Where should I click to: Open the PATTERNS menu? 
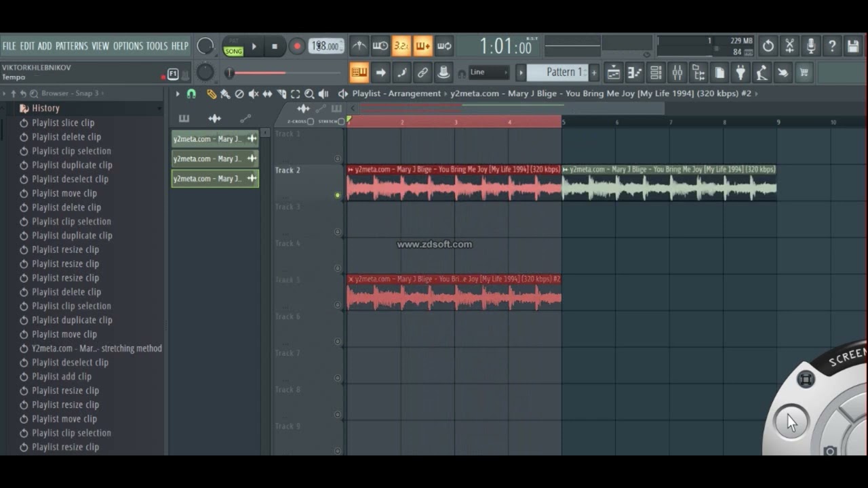72,46
